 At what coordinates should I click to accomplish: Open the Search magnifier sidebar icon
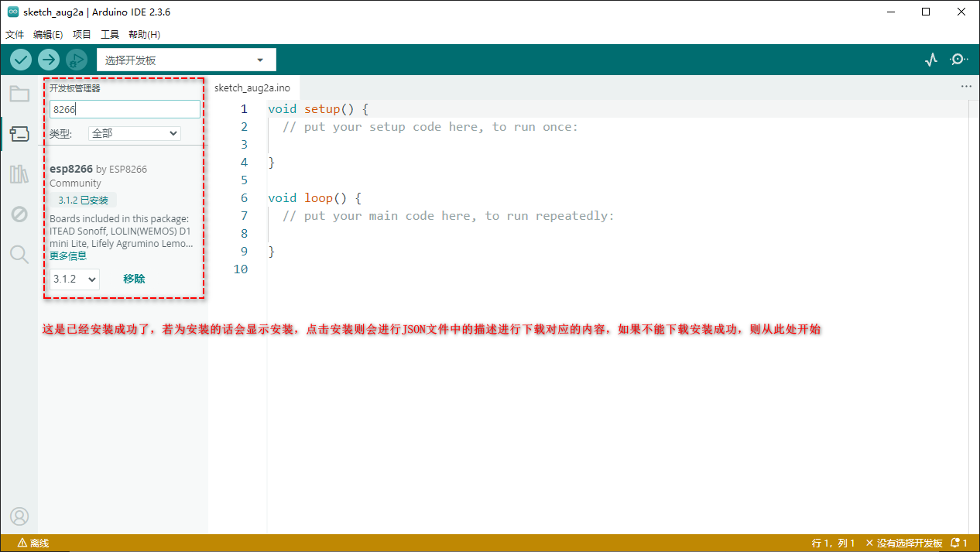coord(19,254)
